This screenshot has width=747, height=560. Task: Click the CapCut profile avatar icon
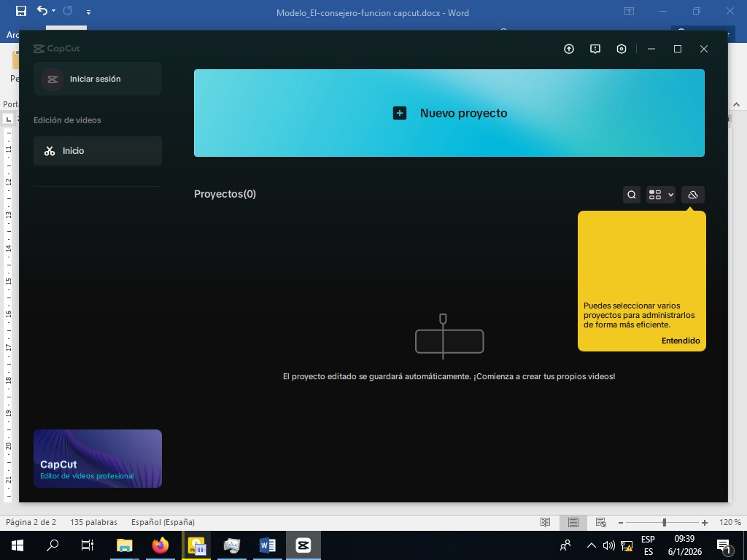[x=53, y=79]
